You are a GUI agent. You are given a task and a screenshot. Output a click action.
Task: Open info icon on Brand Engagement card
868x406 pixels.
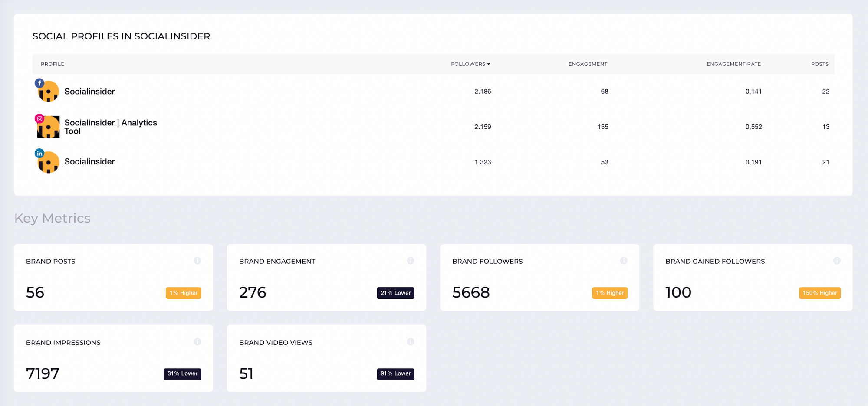(x=411, y=261)
